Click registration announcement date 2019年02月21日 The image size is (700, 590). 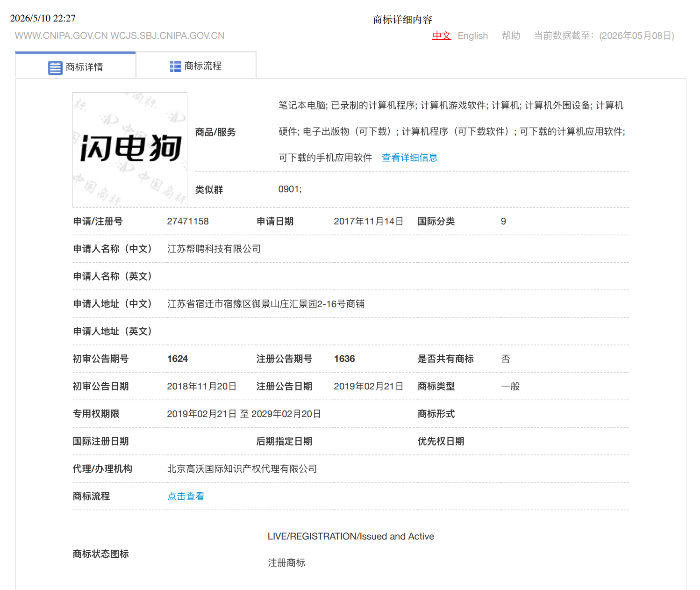pyautogui.click(x=369, y=386)
